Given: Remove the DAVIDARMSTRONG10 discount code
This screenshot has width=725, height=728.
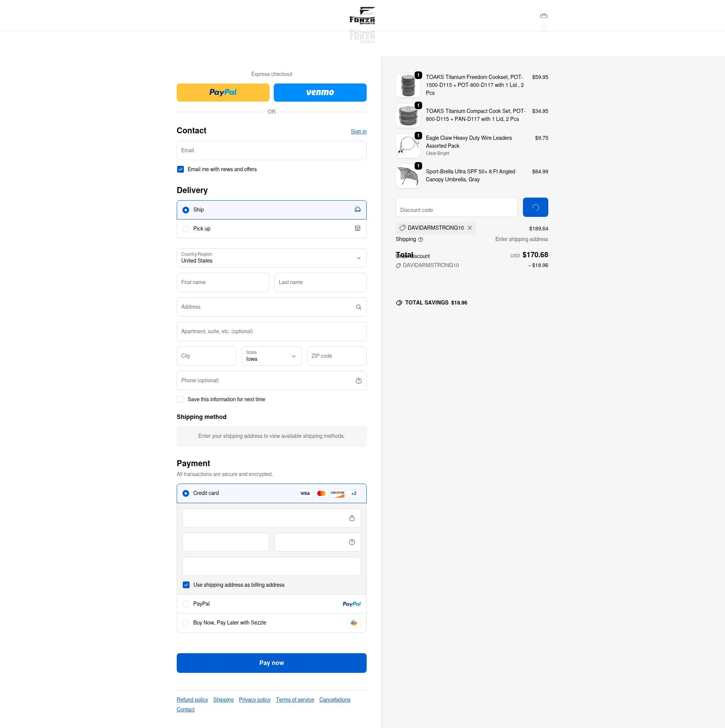Looking at the screenshot, I should click(x=470, y=228).
